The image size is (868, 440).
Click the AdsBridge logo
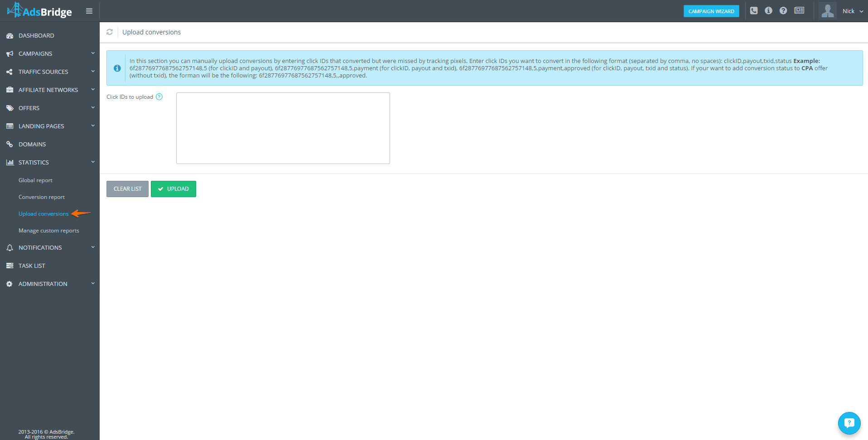tap(39, 10)
